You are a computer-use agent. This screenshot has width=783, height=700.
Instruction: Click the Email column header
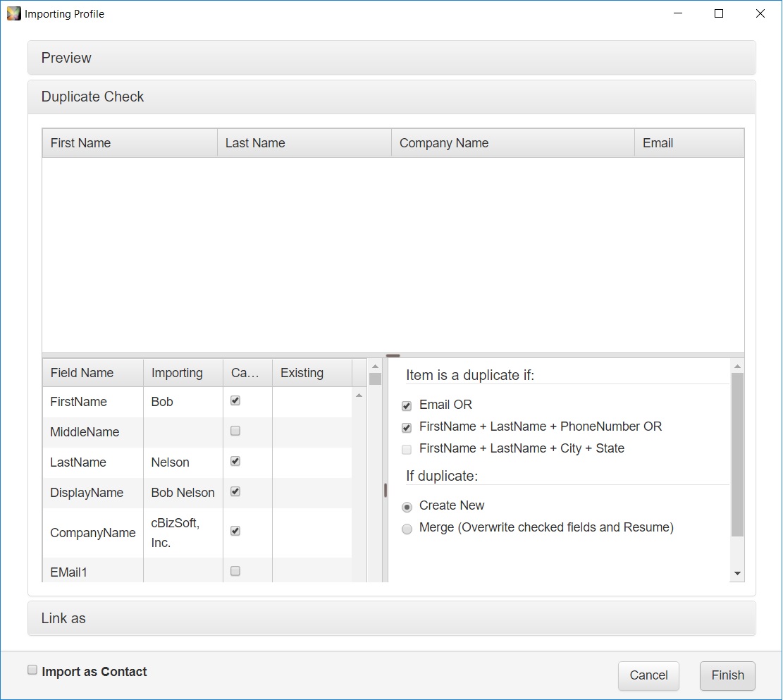[x=689, y=143]
